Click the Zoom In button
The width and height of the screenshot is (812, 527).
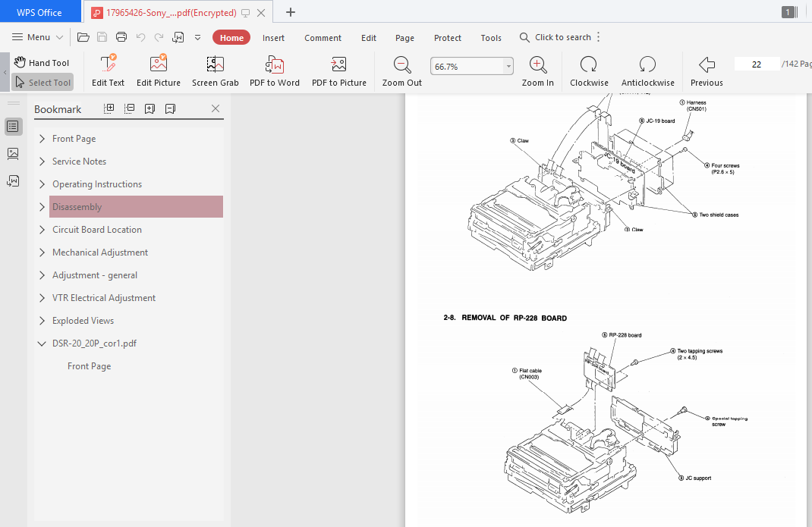[x=537, y=71]
